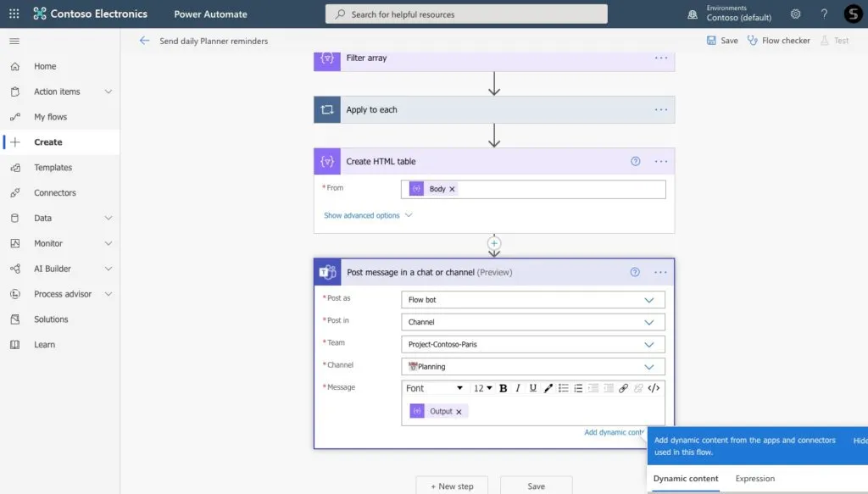Screen dimensions: 868x494
Task: Open Post message more options menu
Action: coord(660,272)
